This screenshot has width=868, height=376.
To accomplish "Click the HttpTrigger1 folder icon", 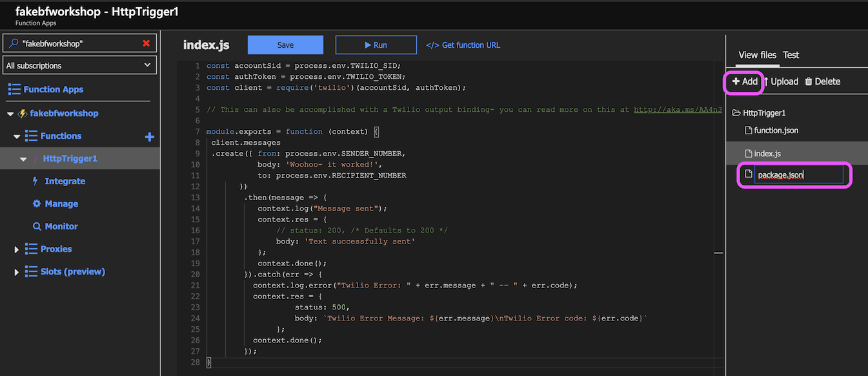I will [x=736, y=113].
